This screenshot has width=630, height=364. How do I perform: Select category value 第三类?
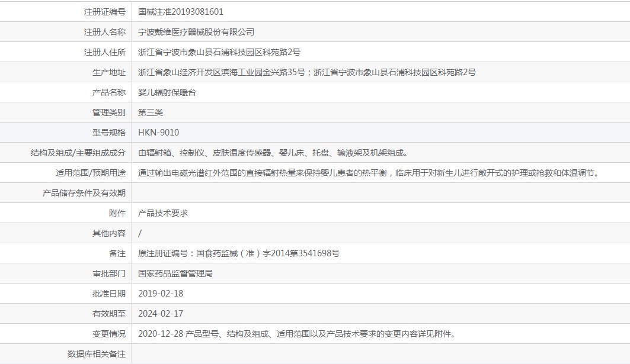click(151, 112)
